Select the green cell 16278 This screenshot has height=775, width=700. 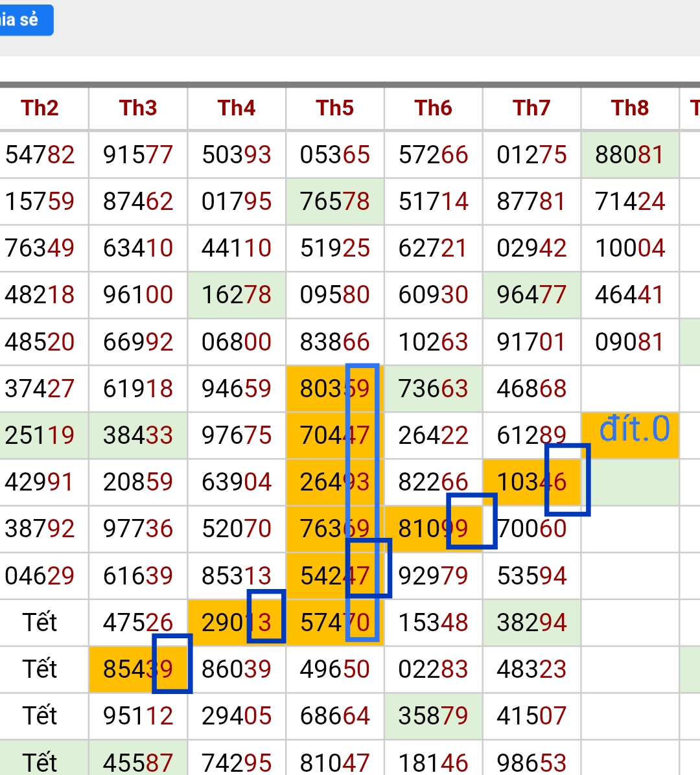(x=237, y=295)
